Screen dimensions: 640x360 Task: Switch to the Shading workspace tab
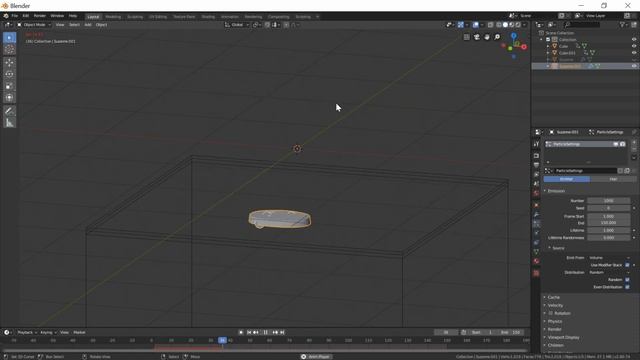[208, 17]
